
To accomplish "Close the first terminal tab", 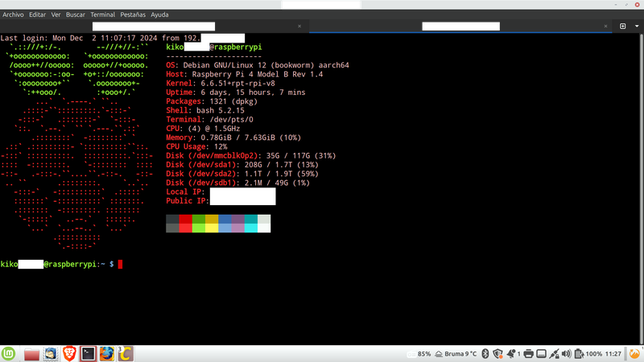I will pos(299,27).
